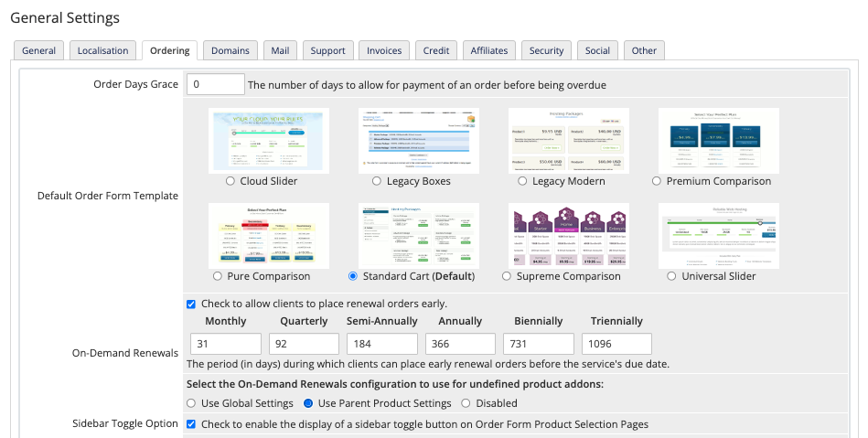Click the Supreme Comparison template thumbnail
The image size is (868, 438).
pos(568,236)
